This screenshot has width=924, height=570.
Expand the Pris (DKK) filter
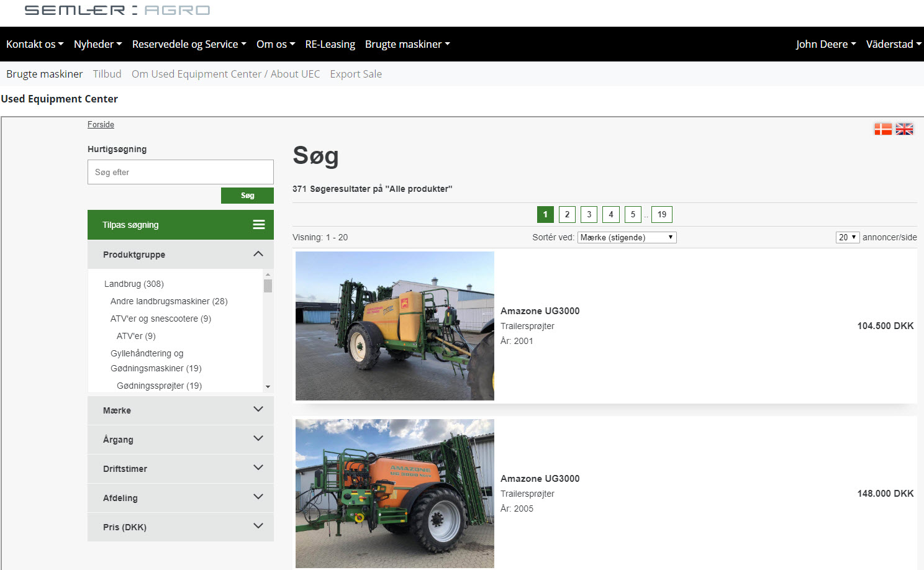coord(180,527)
